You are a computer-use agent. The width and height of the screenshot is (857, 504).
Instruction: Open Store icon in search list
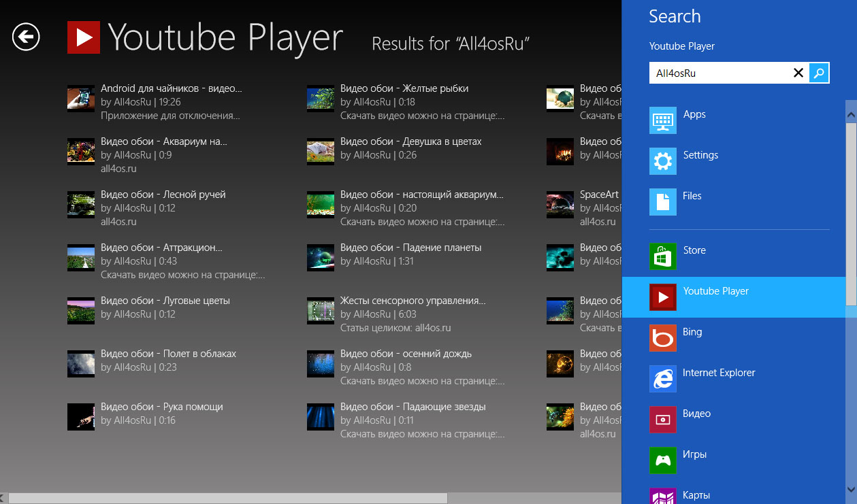pos(662,256)
